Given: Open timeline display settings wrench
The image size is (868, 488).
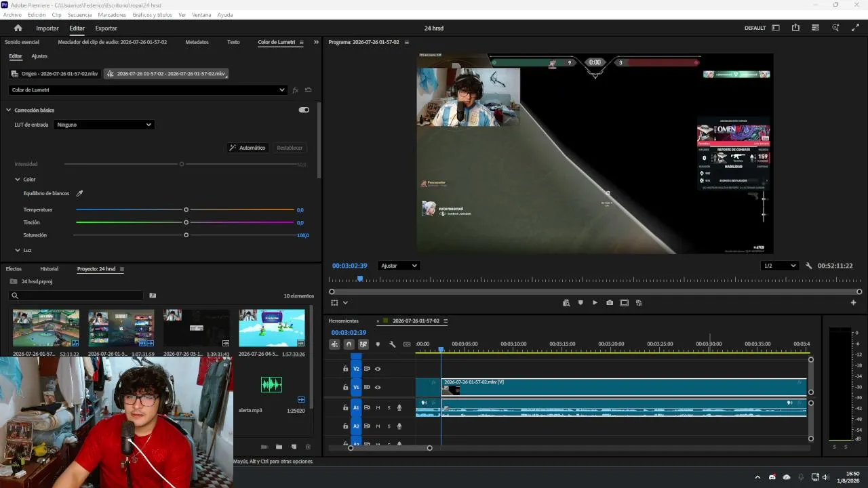Looking at the screenshot, I should tap(392, 344).
